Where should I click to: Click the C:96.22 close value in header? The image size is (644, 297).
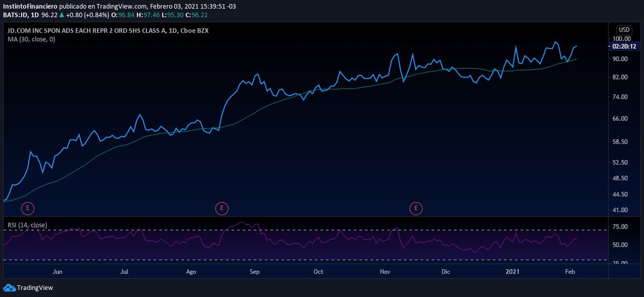click(x=195, y=14)
